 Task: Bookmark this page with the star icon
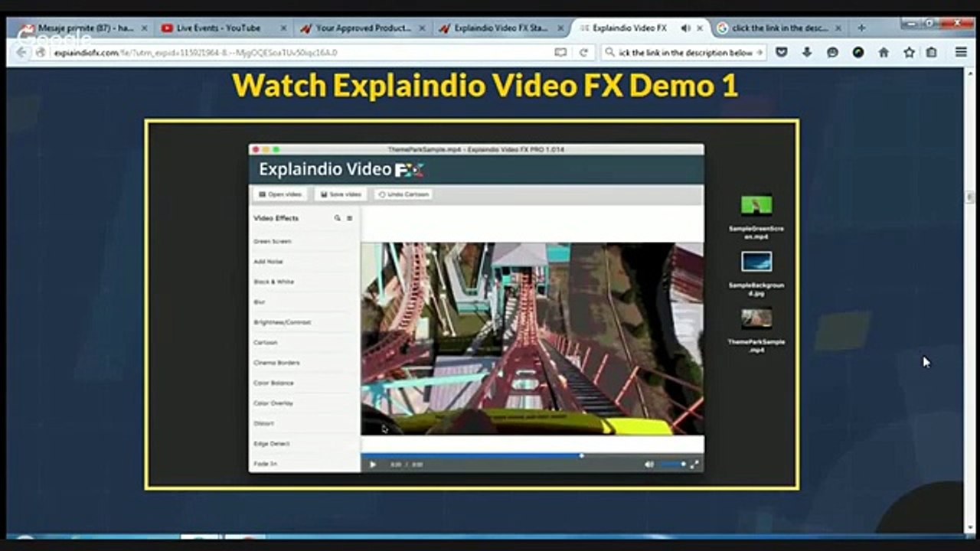909,53
